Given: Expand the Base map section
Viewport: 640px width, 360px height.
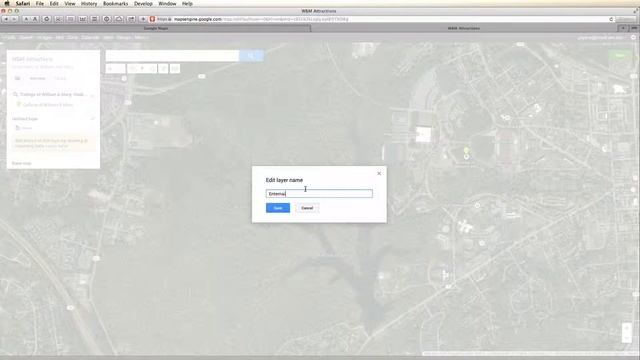Looking at the screenshot, I should point(22,163).
